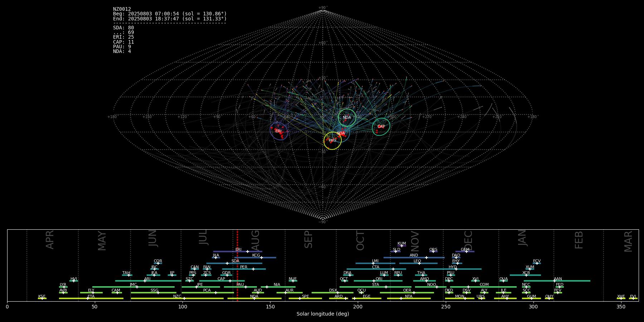This screenshot has width=644, height=322.
Task: Click the LYR shower bar in timeline
Action: (63, 287)
